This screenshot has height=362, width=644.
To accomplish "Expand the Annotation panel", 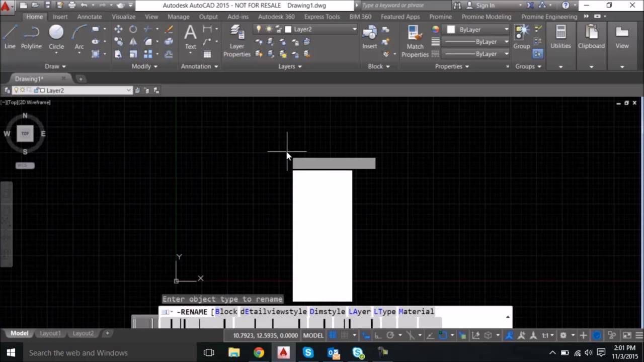I will click(x=199, y=66).
